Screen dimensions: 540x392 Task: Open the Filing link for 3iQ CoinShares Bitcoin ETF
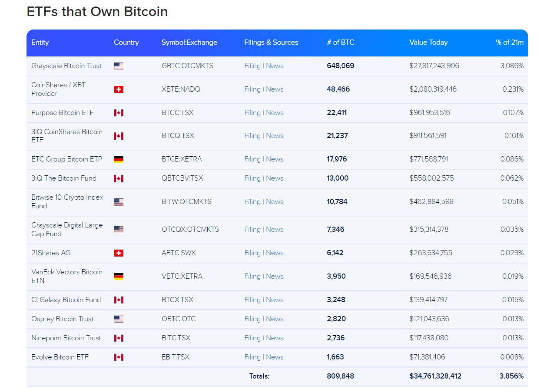click(252, 136)
